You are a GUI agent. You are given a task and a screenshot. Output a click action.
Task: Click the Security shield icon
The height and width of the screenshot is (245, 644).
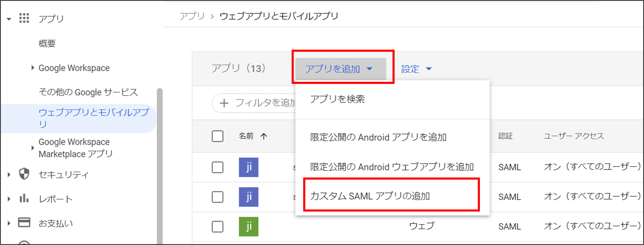[24, 174]
